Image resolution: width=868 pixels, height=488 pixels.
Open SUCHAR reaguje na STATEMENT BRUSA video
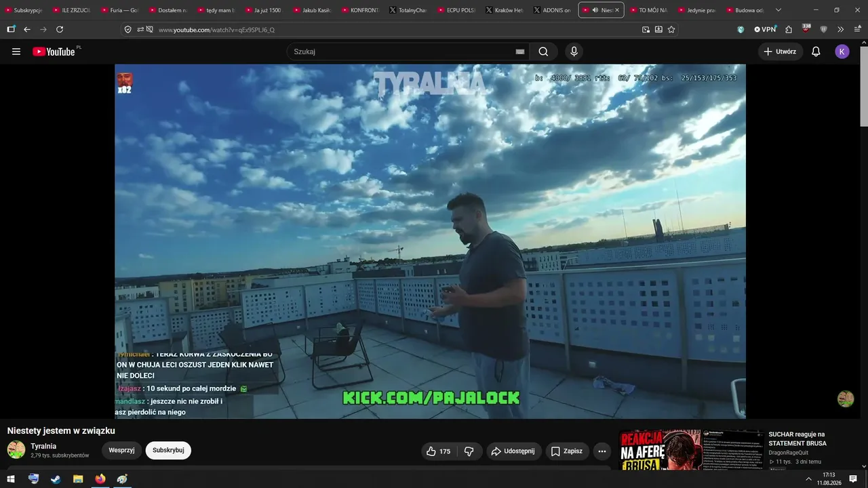[x=797, y=439]
